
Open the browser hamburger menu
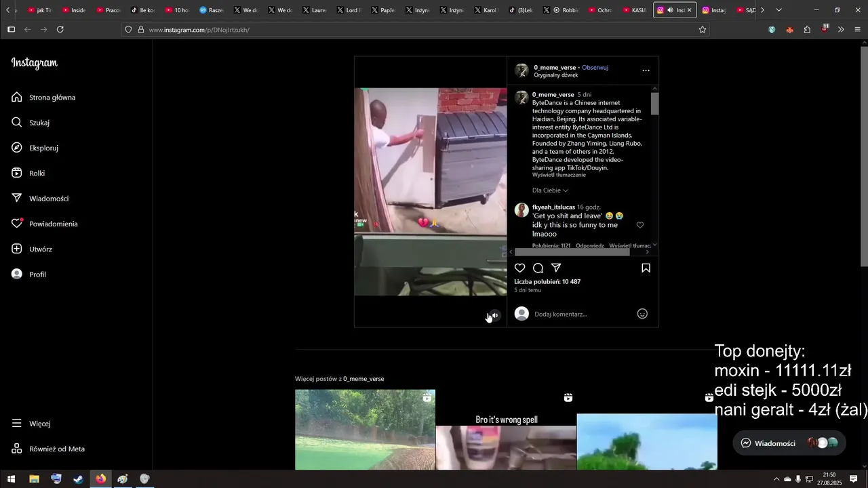[x=857, y=30]
